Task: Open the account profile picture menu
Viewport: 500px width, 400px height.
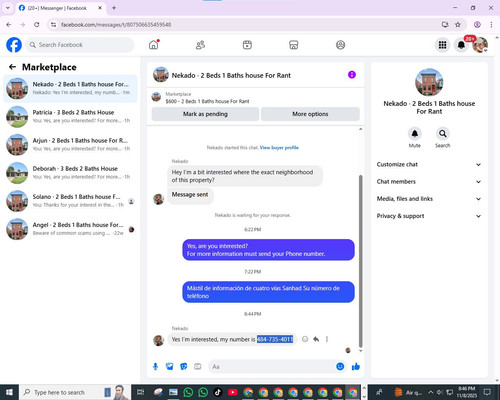Action: coord(480,45)
